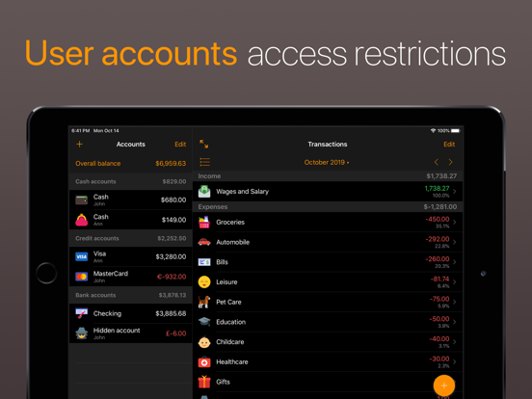
Task: Select the Automobile car icon
Action: (204, 242)
